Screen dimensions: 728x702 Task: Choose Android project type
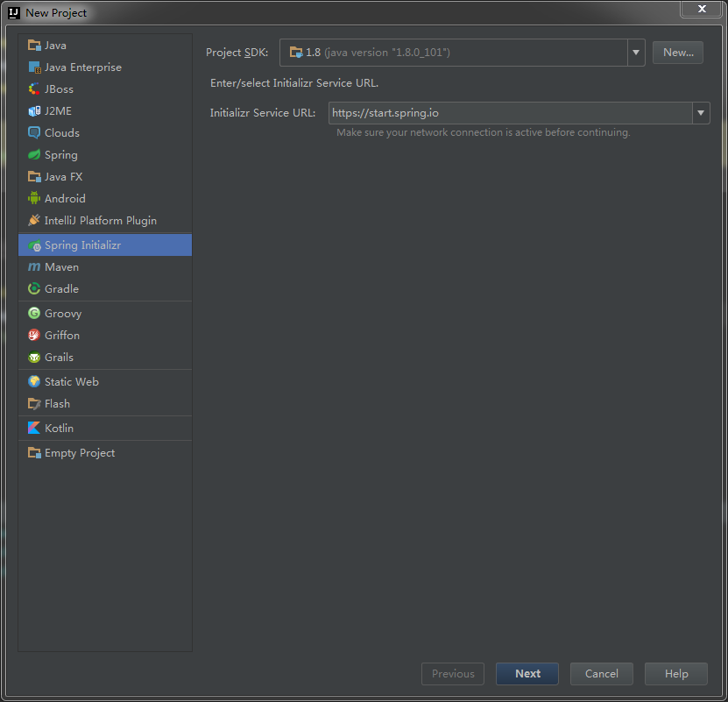click(x=105, y=198)
